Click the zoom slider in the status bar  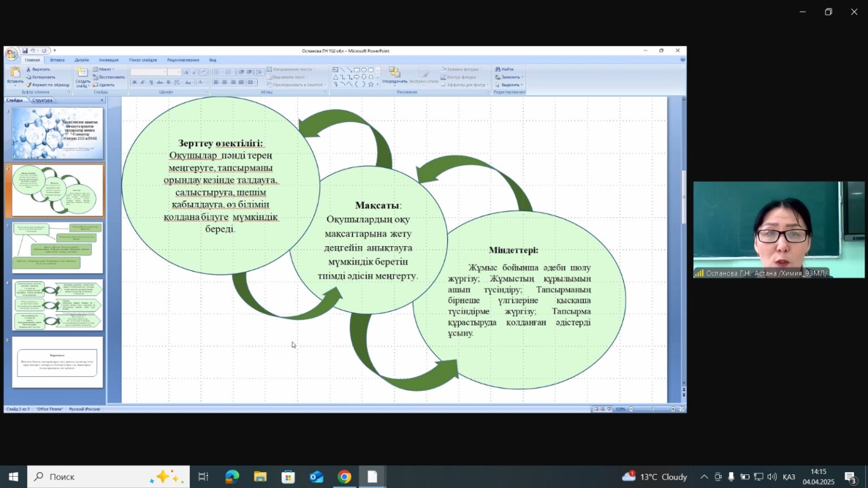pos(652,409)
